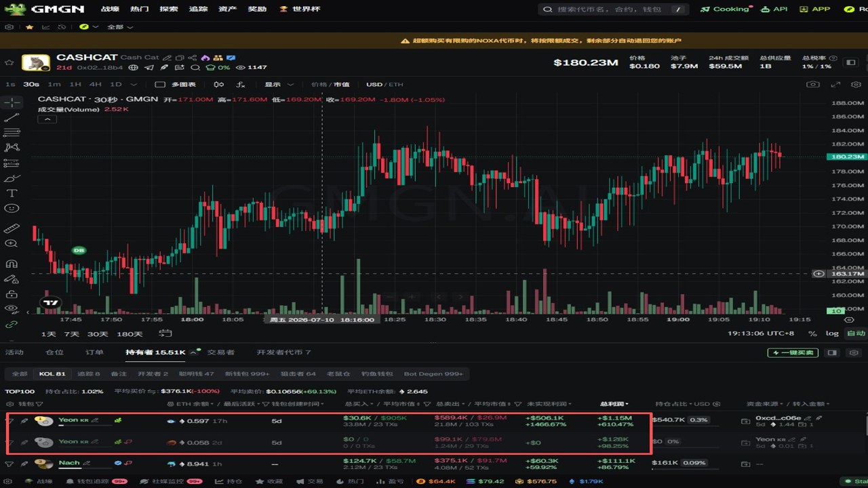Open Cooking link in header
The width and height of the screenshot is (868, 488).
(726, 9)
